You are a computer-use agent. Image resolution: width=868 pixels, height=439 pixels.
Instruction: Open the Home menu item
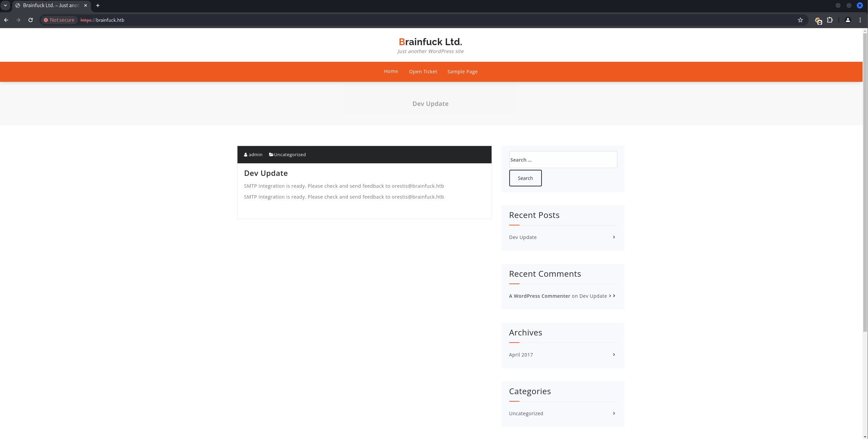coord(391,71)
